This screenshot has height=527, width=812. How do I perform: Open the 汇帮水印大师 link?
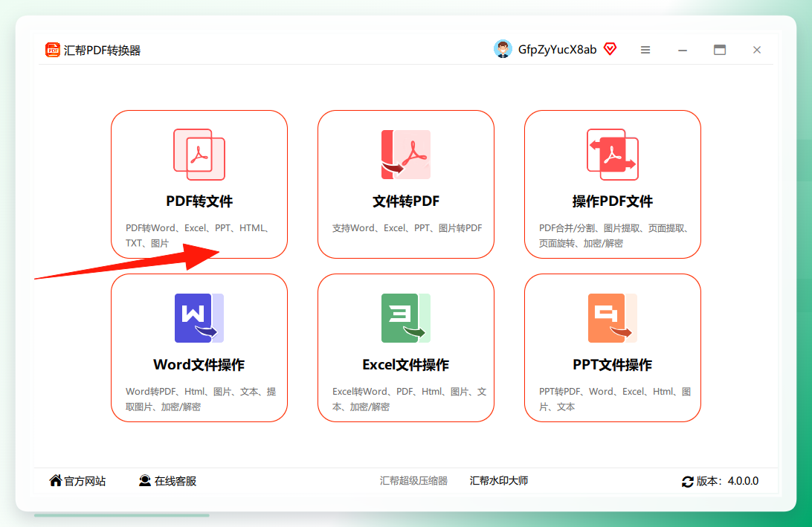click(499, 480)
